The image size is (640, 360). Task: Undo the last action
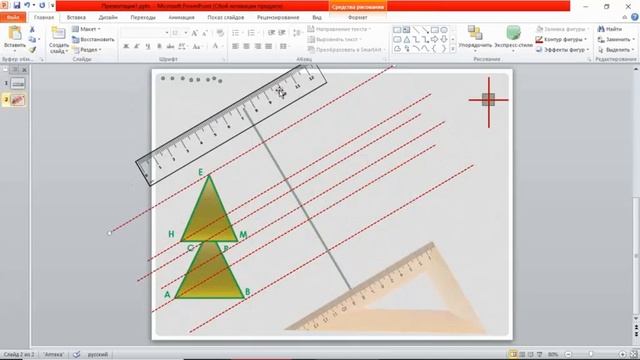(27, 5)
